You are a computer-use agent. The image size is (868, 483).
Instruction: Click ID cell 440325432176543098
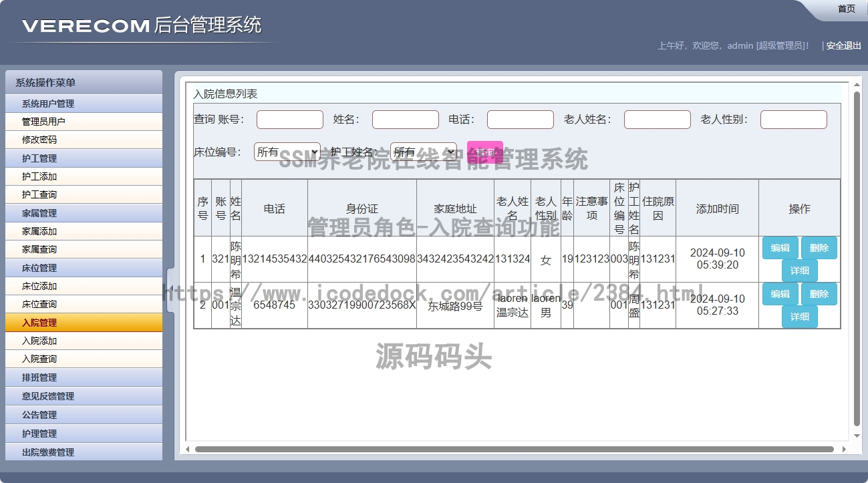(x=362, y=259)
